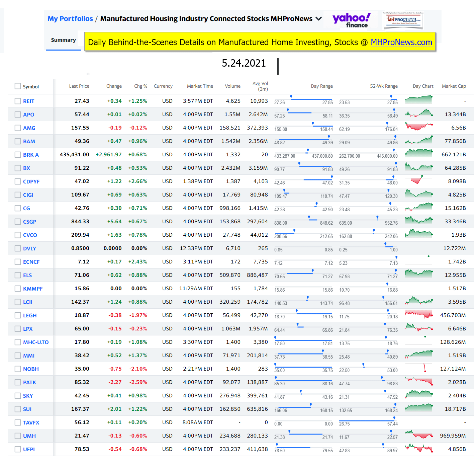Open the PATK day chart sparkline
476x464 pixels.
[419, 381]
